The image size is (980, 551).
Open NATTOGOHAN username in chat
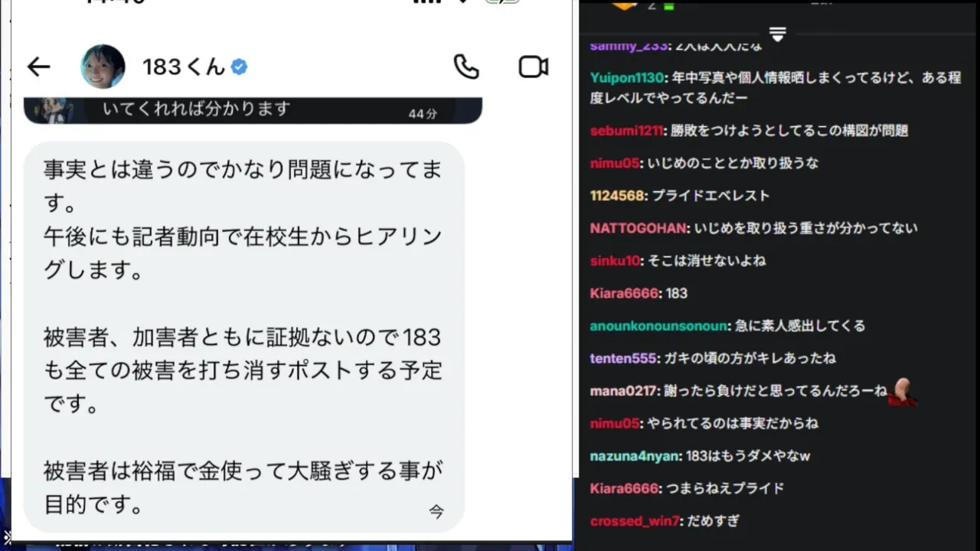(639, 228)
